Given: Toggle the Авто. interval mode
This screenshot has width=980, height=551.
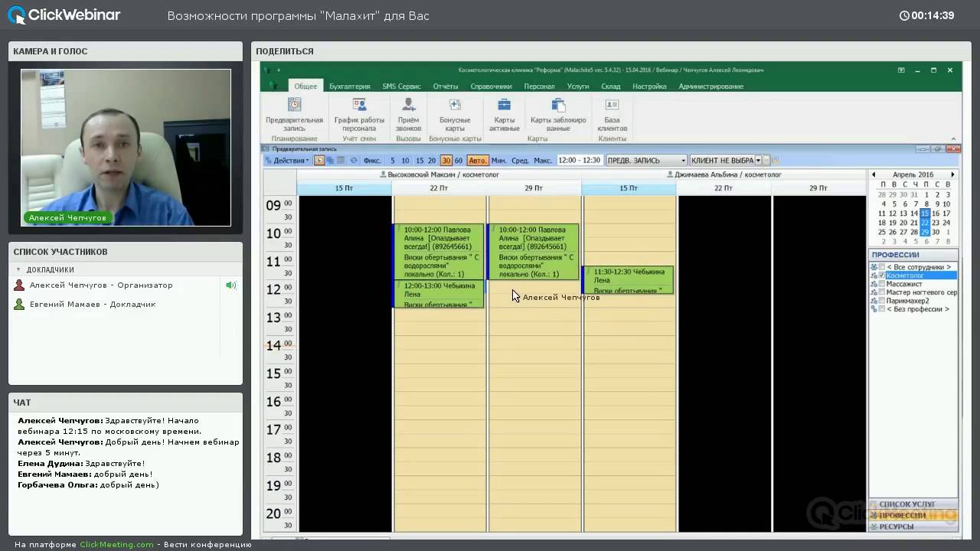Looking at the screenshot, I should pyautogui.click(x=477, y=161).
